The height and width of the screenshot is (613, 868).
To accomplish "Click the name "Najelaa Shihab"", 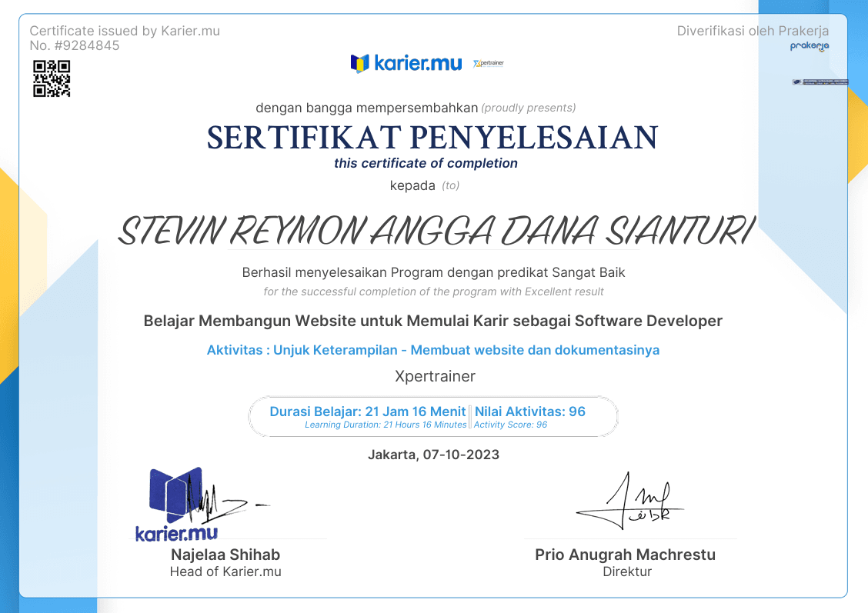I will (x=225, y=555).
